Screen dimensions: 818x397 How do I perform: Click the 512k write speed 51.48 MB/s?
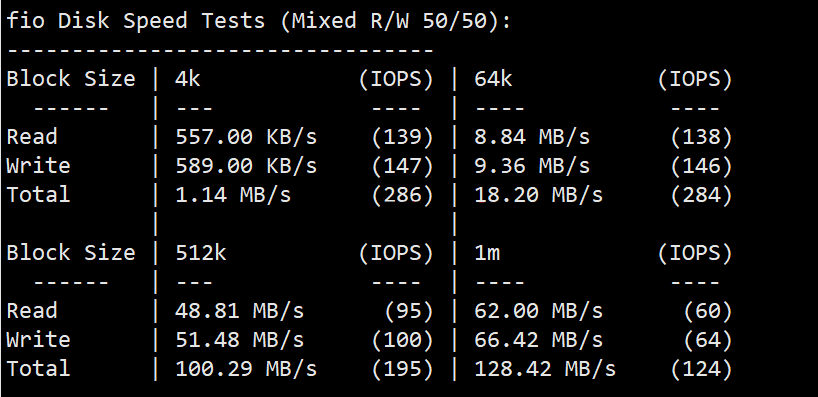(239, 340)
